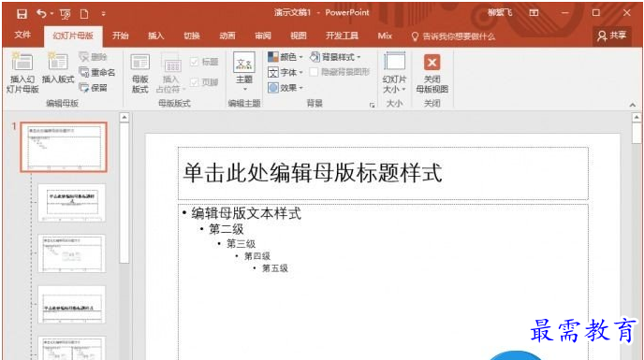The height and width of the screenshot is (360, 644).
Task: Switch to the 开始 tab
Action: 121,36
